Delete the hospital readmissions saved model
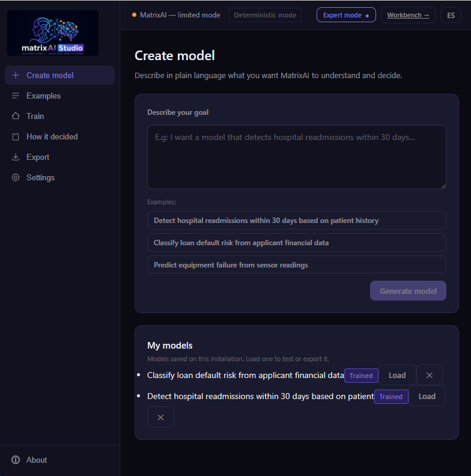The height and width of the screenshot is (476, 471). pyautogui.click(x=160, y=417)
